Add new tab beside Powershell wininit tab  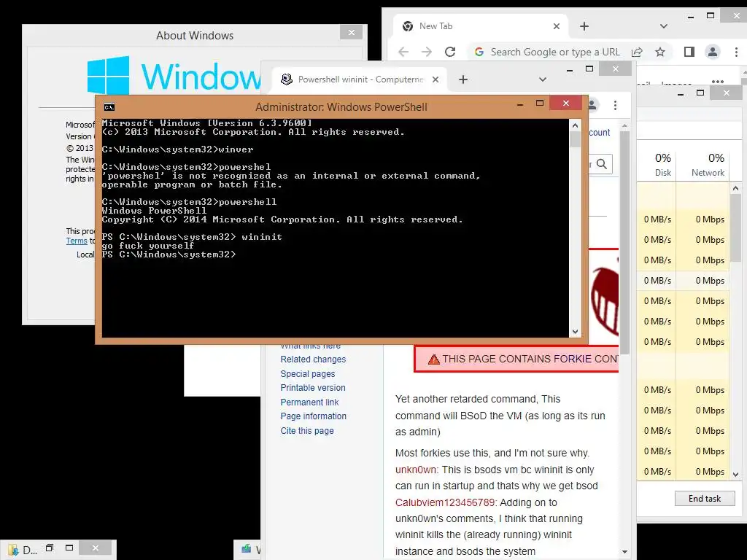463,79
